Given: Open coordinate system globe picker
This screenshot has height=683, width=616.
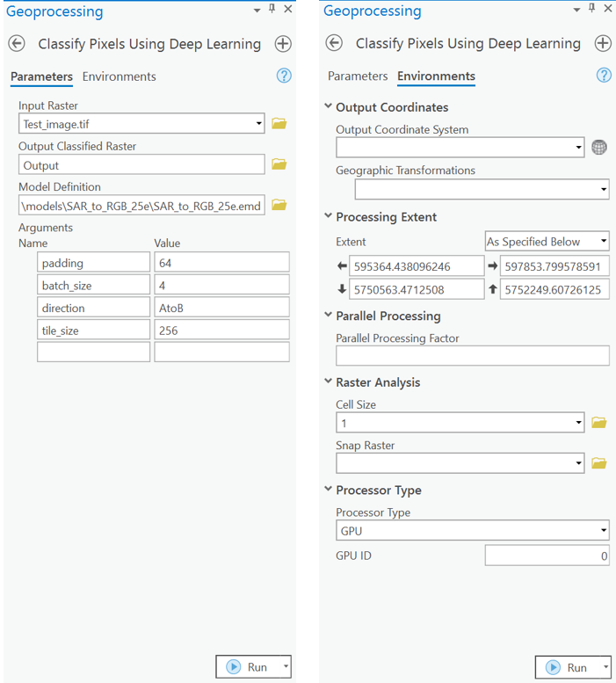Looking at the screenshot, I should coord(599,148).
